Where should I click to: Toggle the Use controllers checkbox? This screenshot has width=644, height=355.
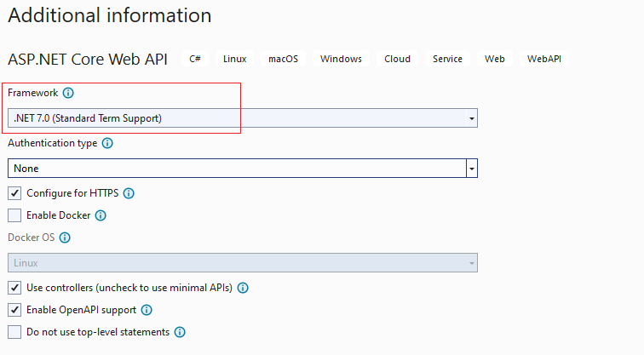[14, 288]
